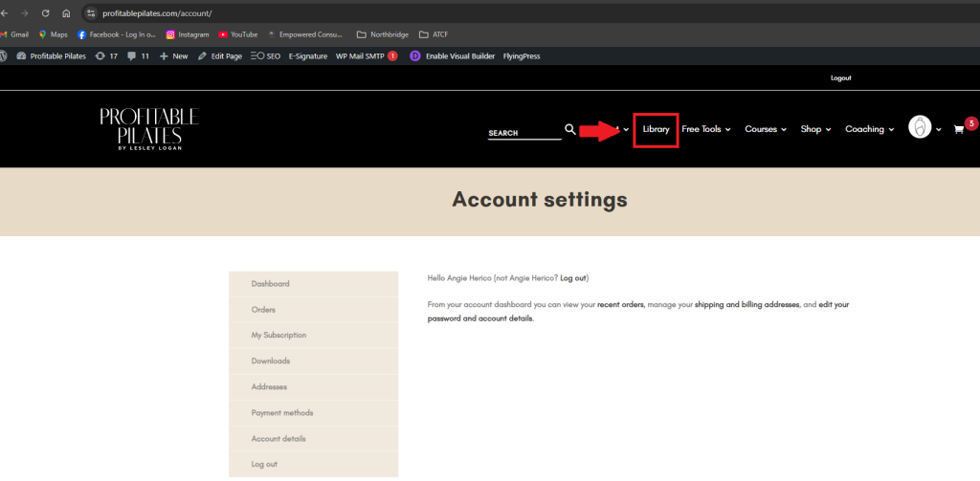Image resolution: width=980 pixels, height=481 pixels.
Task: Expand the Free Tools dropdown menu
Action: 705,129
